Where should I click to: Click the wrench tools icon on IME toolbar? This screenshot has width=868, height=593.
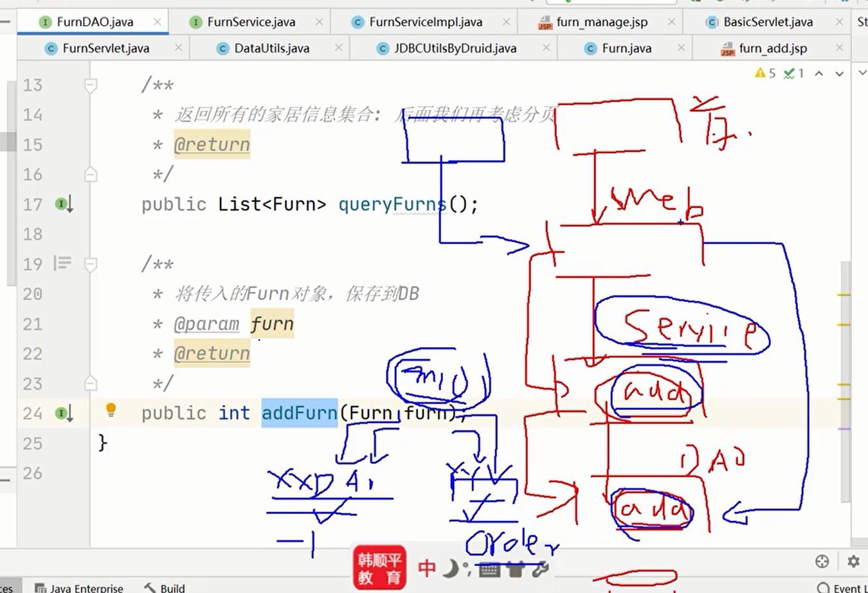point(540,568)
